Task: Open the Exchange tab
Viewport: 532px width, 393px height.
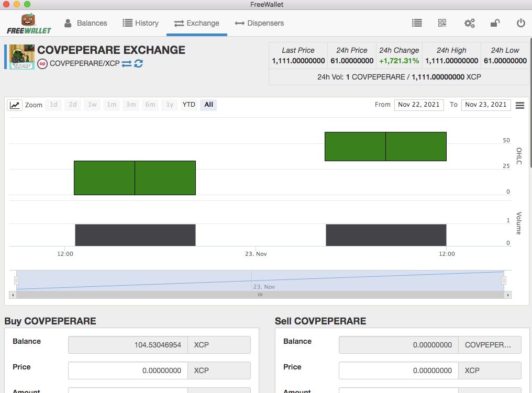Action: (197, 23)
